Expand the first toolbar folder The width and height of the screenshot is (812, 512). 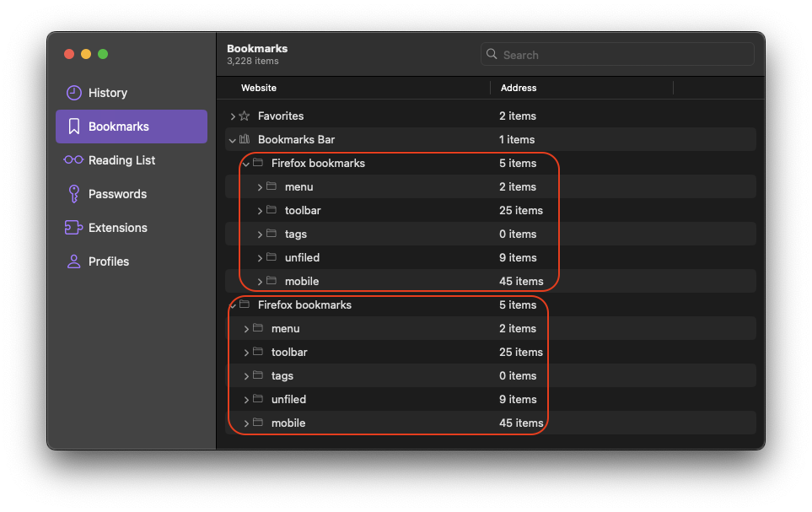(x=260, y=211)
